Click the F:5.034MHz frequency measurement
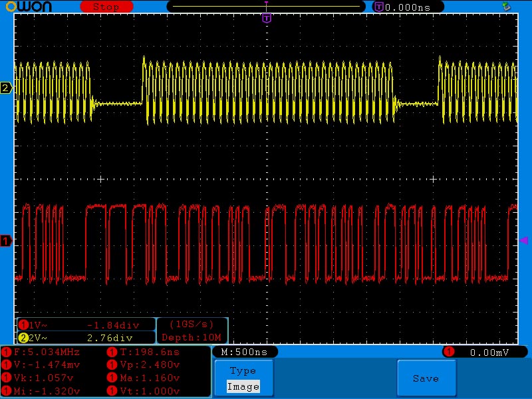The height and width of the screenshot is (399, 532). [x=47, y=352]
